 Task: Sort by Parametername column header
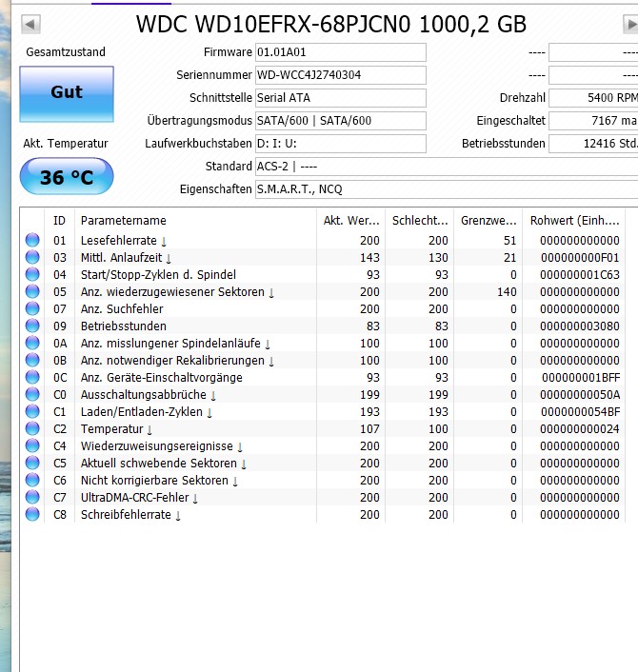(x=195, y=220)
